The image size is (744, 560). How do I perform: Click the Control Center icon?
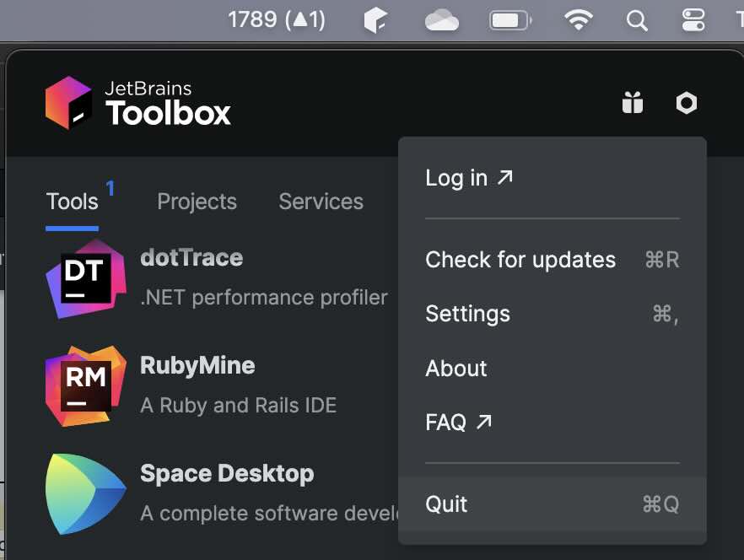pyautogui.click(x=692, y=19)
